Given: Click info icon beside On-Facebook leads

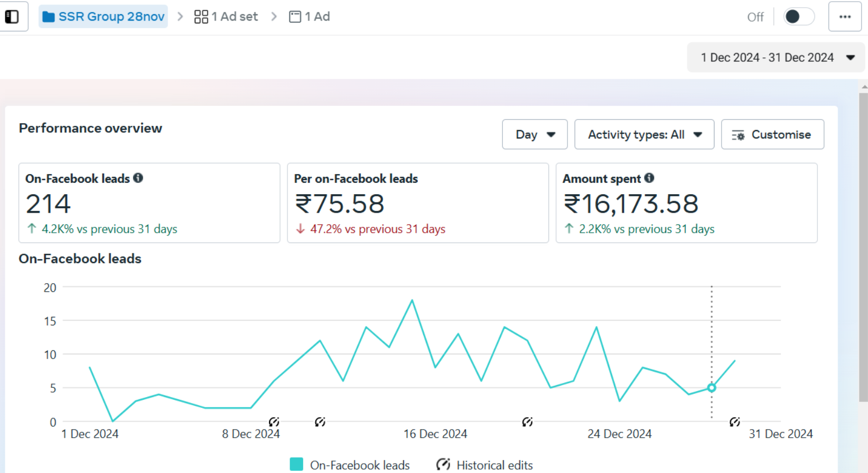Looking at the screenshot, I should 138,178.
